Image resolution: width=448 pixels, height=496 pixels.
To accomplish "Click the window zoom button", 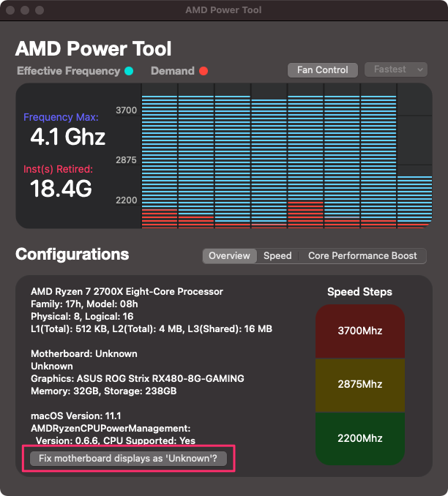I will [39, 11].
